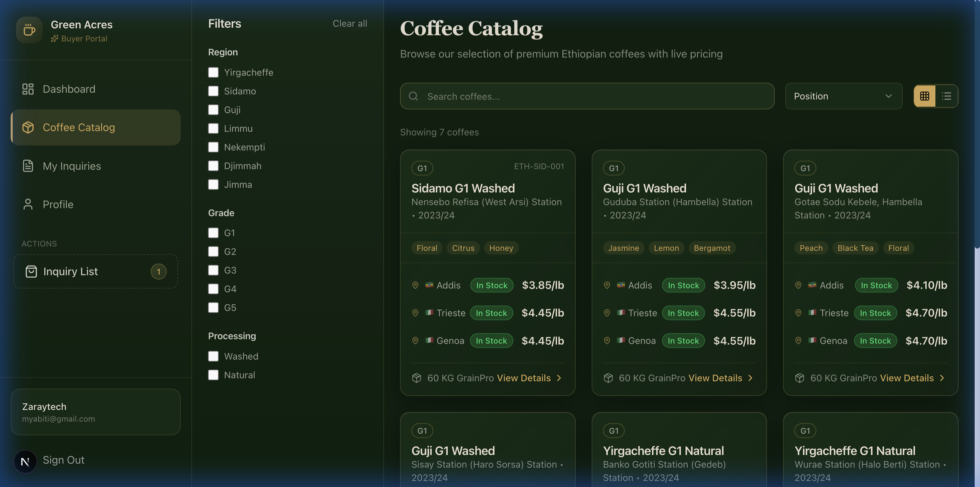Click the search magnifier icon
The image size is (980, 487).
click(414, 96)
